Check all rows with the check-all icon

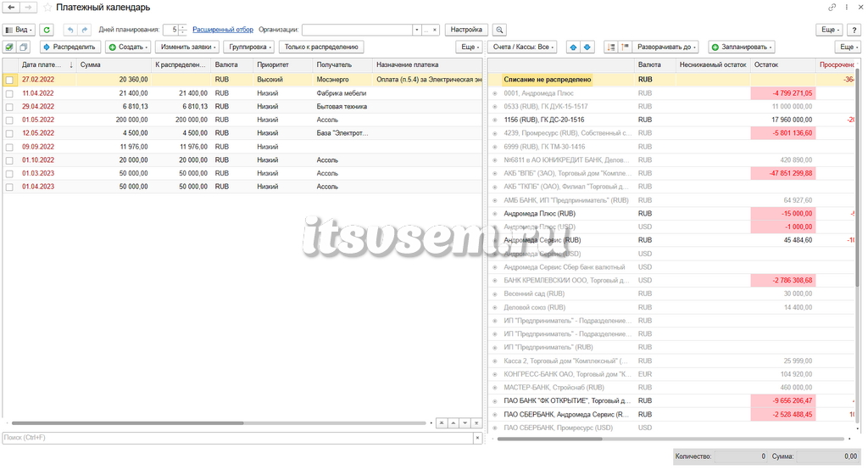click(x=9, y=48)
